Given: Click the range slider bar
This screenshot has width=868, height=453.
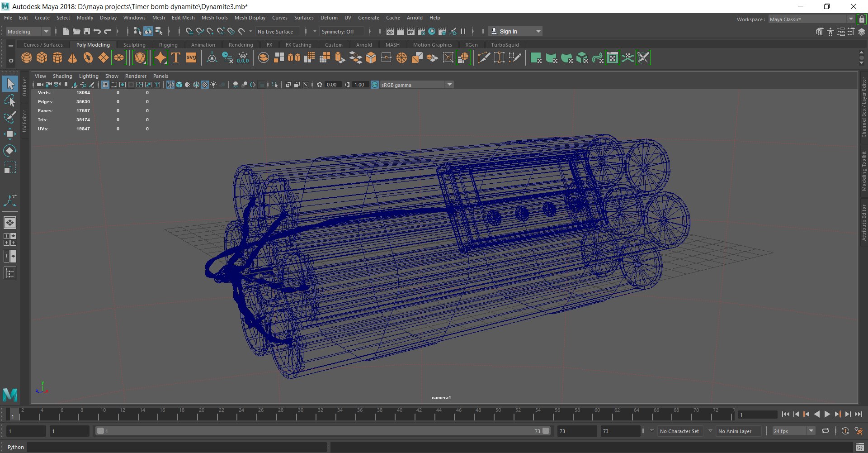Looking at the screenshot, I should (323, 431).
